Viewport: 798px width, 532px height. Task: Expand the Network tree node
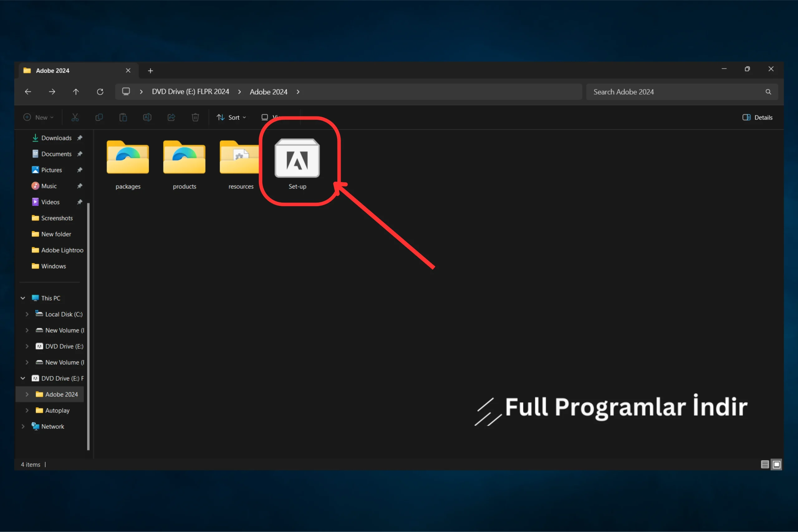[x=23, y=426]
